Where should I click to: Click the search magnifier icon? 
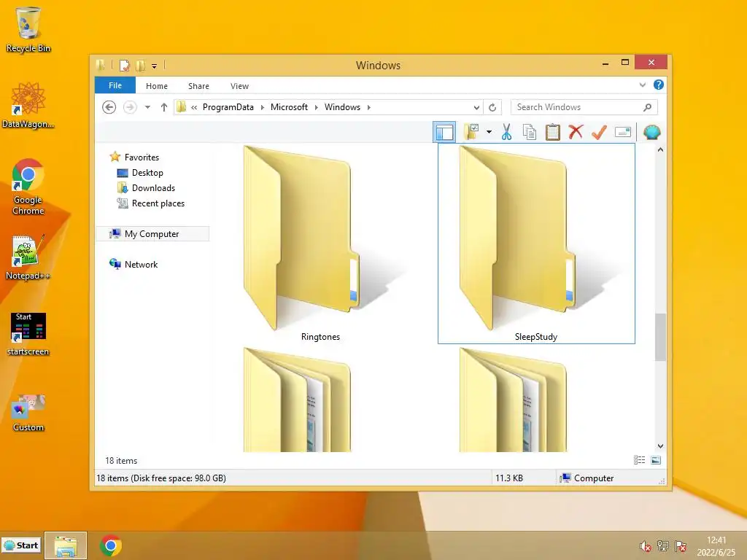click(647, 108)
